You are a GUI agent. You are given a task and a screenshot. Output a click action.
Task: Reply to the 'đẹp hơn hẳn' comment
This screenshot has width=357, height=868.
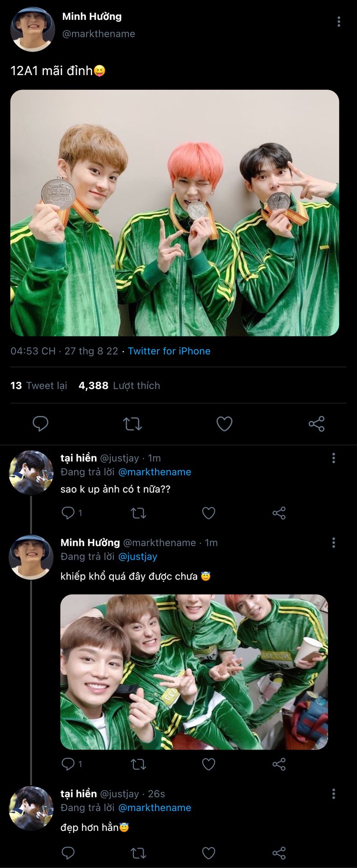click(x=68, y=853)
